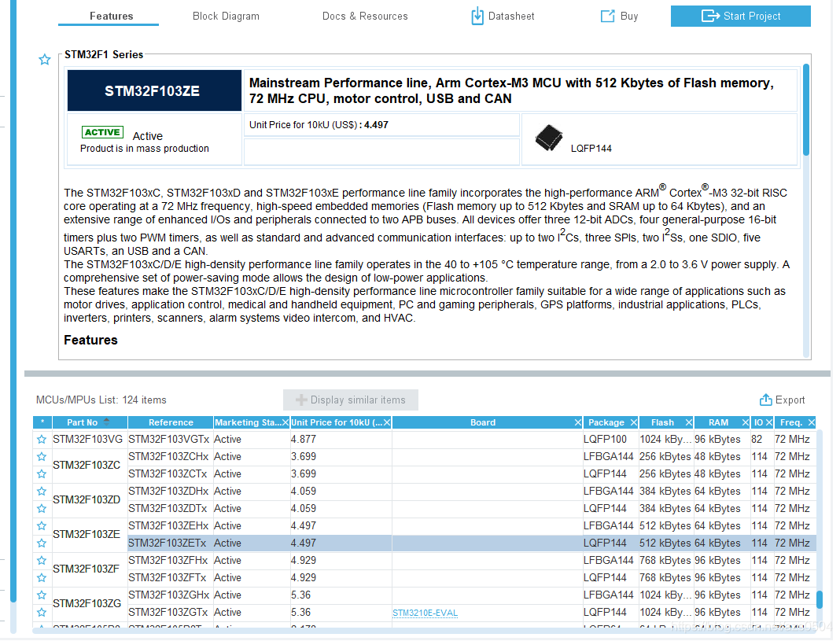Close the Unit Price column

(387, 422)
